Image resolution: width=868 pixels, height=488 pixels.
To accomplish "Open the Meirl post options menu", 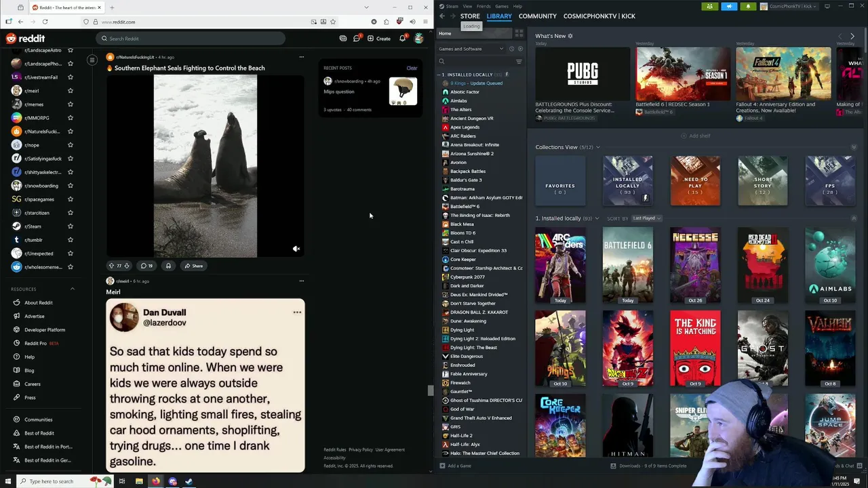I will [x=302, y=281].
